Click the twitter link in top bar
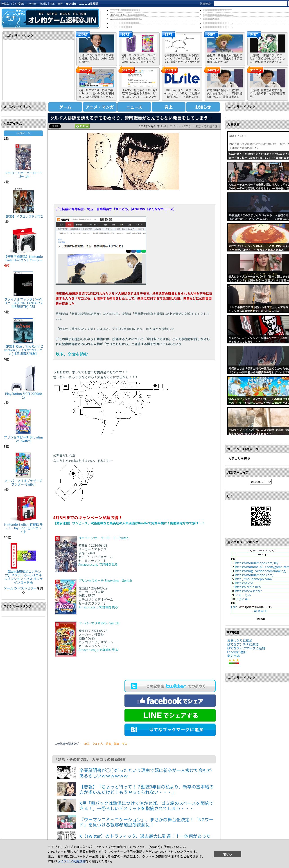 (33, 4)
